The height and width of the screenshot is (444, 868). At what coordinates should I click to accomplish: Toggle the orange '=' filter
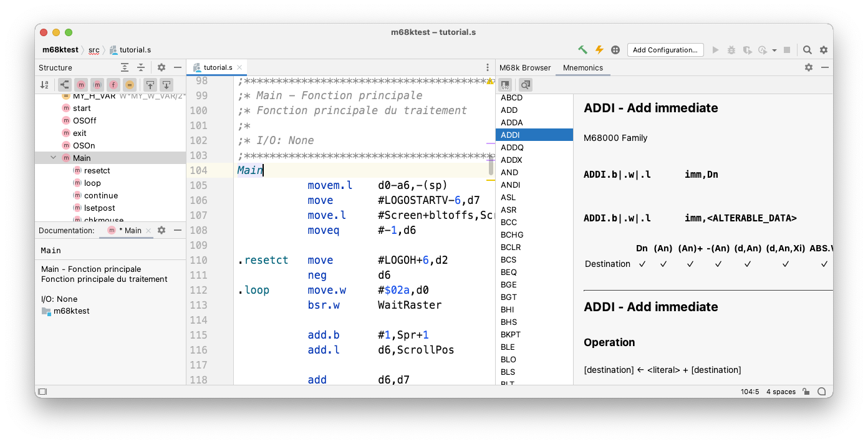click(x=130, y=85)
